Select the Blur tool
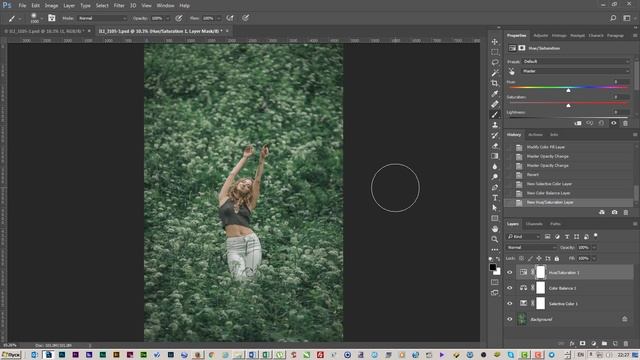 [495, 167]
